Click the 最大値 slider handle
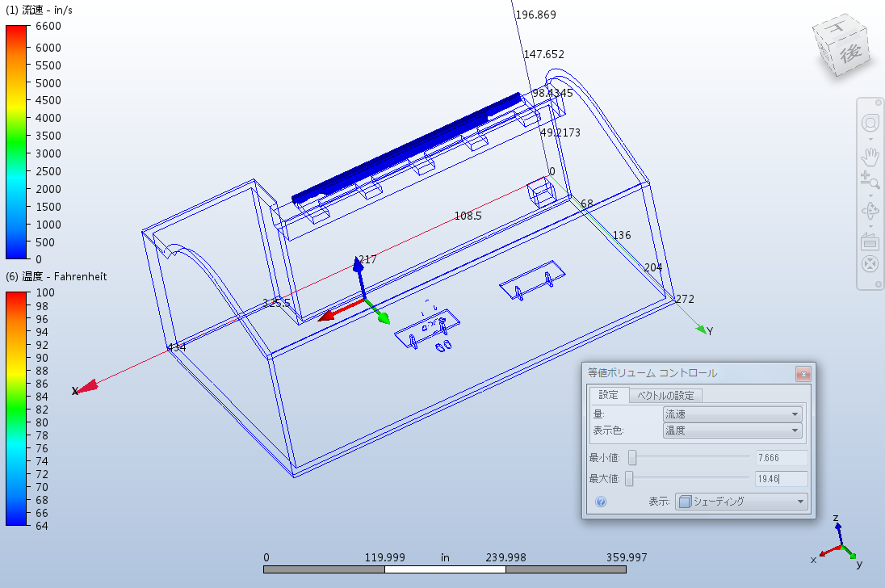Image resolution: width=885 pixels, height=588 pixels. tap(629, 479)
